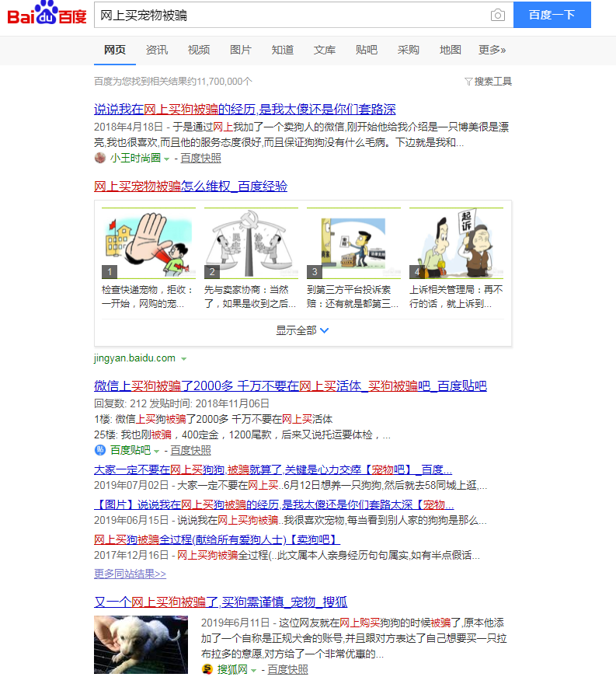
Task: Go to the 贴吧 tab
Action: click(366, 50)
